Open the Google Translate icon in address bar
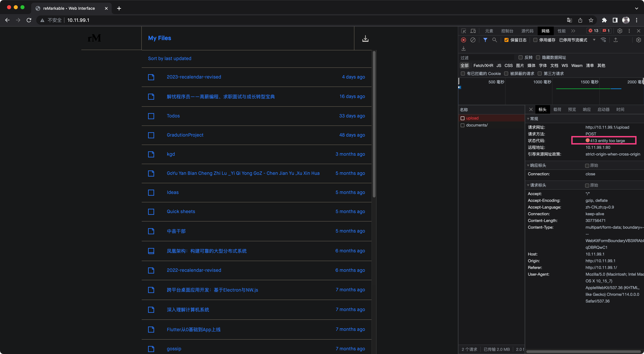The image size is (644, 354). [569, 20]
